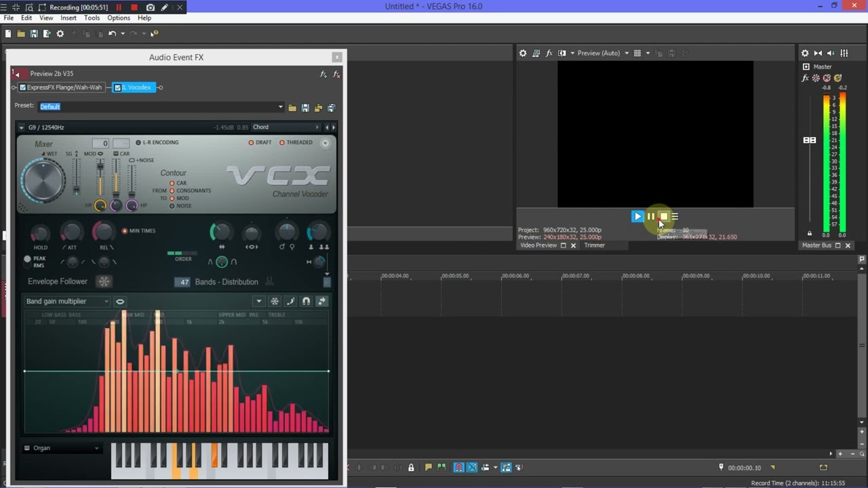The width and height of the screenshot is (868, 488).
Task: Open the Insert menu
Action: pyautogui.click(x=68, y=18)
